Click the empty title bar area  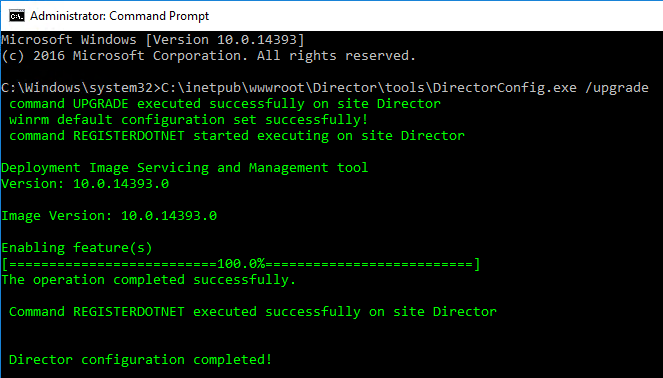436,16
